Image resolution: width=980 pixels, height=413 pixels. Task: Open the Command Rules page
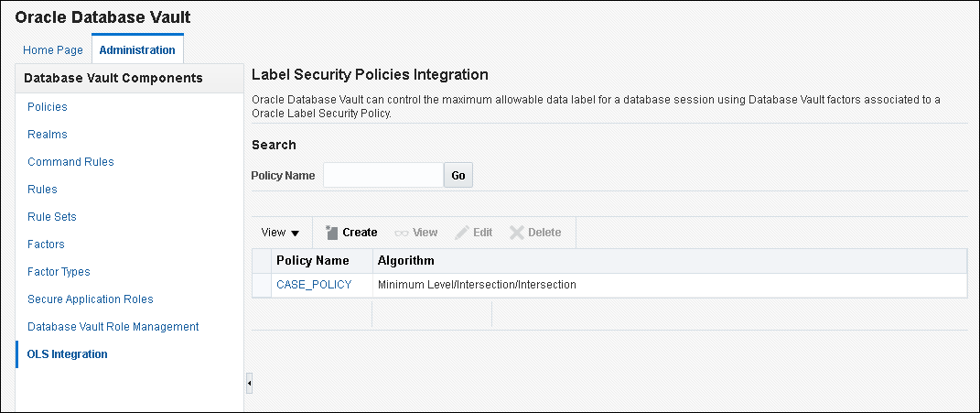(70, 162)
